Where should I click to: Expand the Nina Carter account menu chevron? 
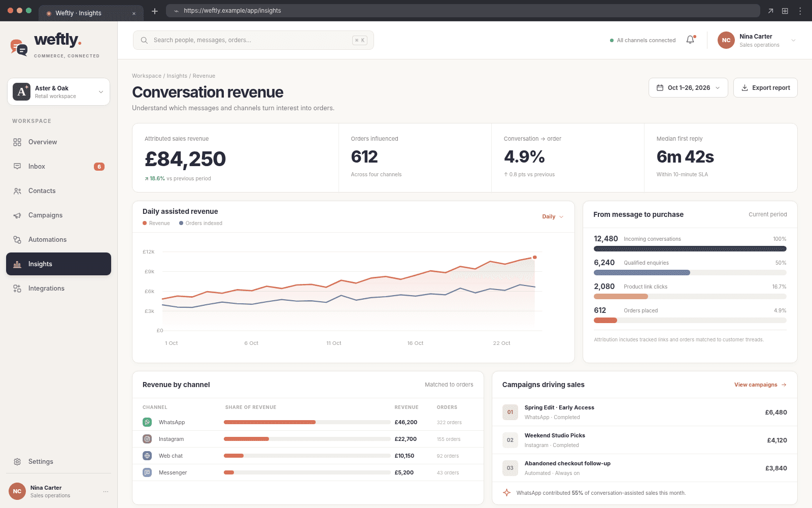793,40
